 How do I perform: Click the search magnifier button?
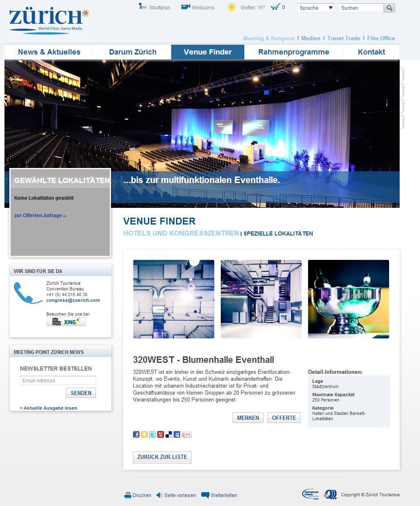389,8
